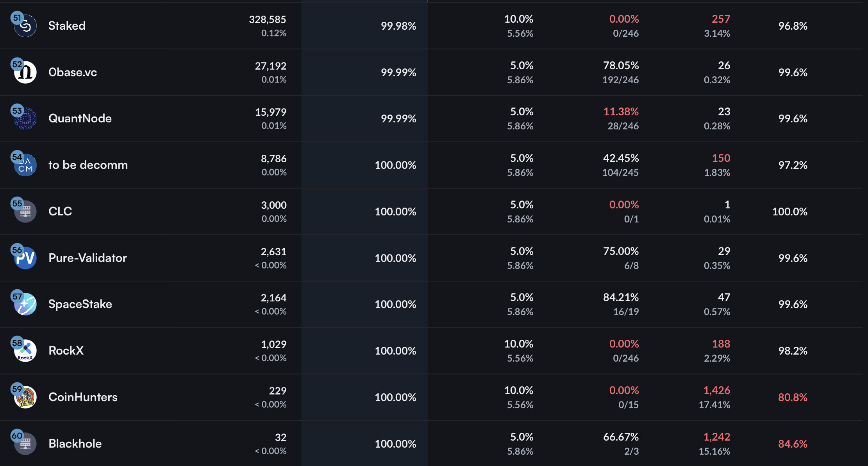
Task: Click the RockX validator logo
Action: (25, 351)
